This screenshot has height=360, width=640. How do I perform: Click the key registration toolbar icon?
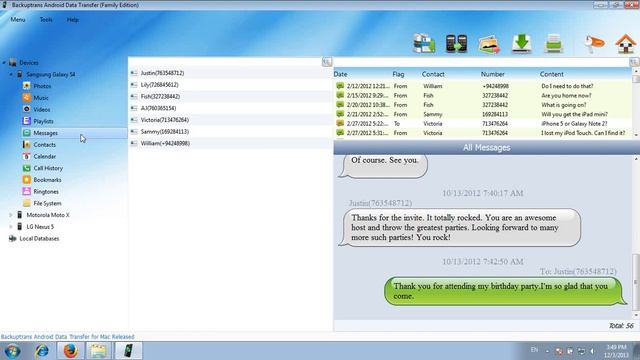point(594,44)
